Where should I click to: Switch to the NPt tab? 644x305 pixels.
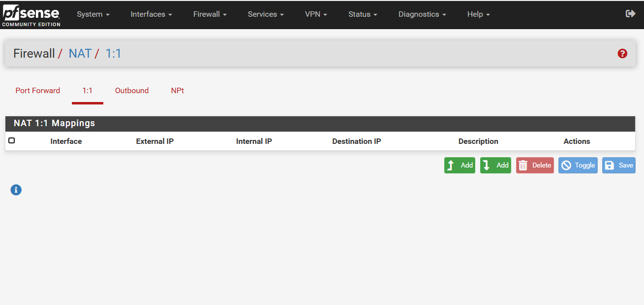(178, 91)
